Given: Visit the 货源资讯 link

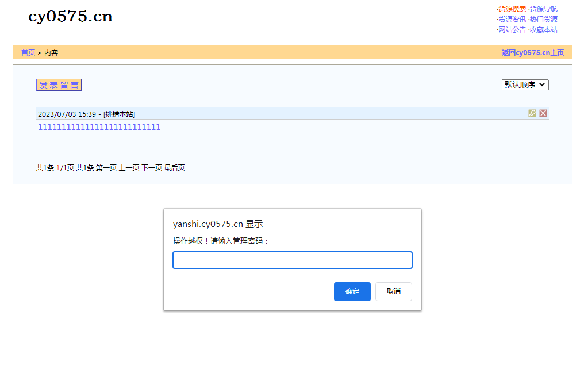Looking at the screenshot, I should [x=512, y=20].
